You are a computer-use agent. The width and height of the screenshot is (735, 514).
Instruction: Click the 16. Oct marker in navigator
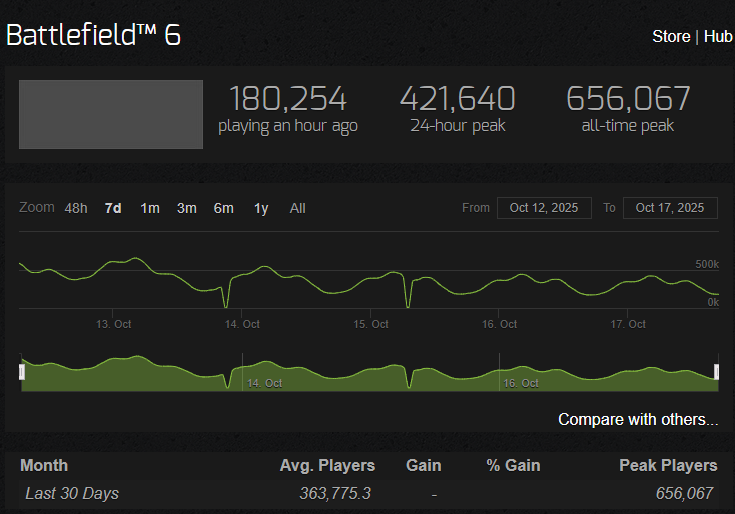[521, 383]
